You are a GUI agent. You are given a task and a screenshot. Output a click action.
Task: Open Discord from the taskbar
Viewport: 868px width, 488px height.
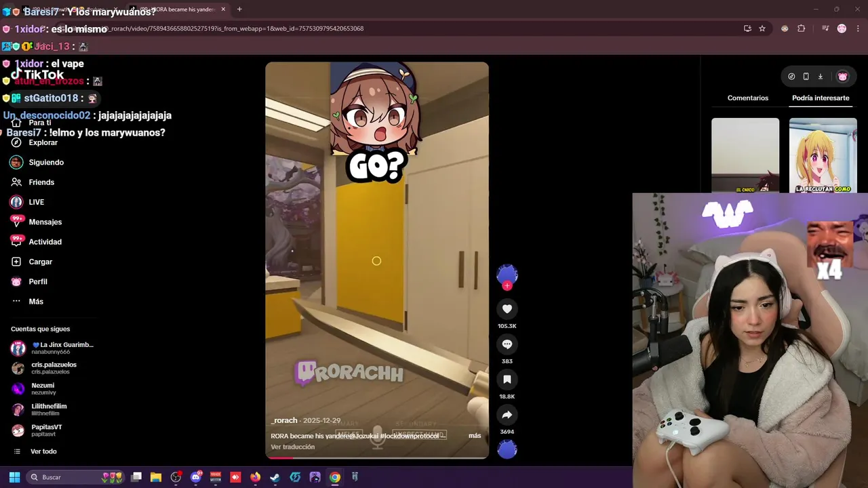pyautogui.click(x=196, y=477)
